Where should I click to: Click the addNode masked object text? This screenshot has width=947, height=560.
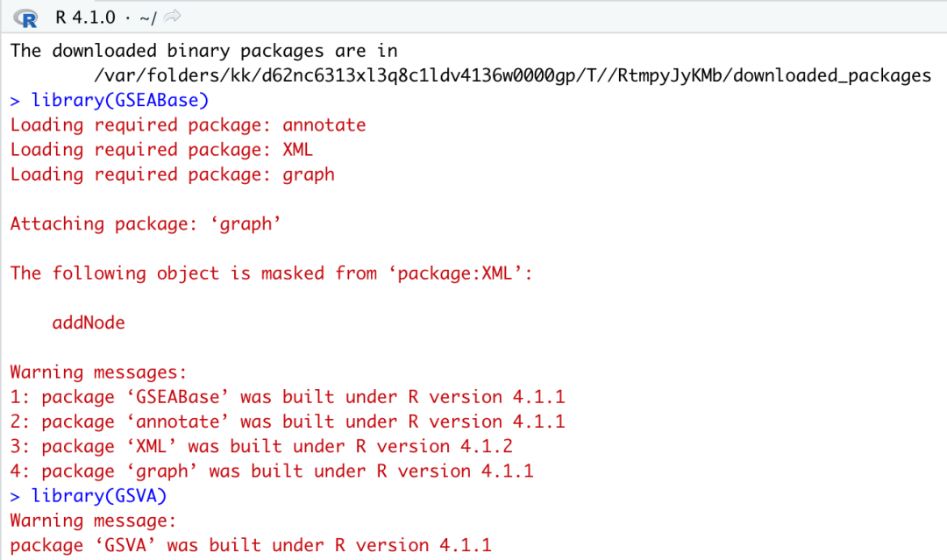[x=89, y=323]
